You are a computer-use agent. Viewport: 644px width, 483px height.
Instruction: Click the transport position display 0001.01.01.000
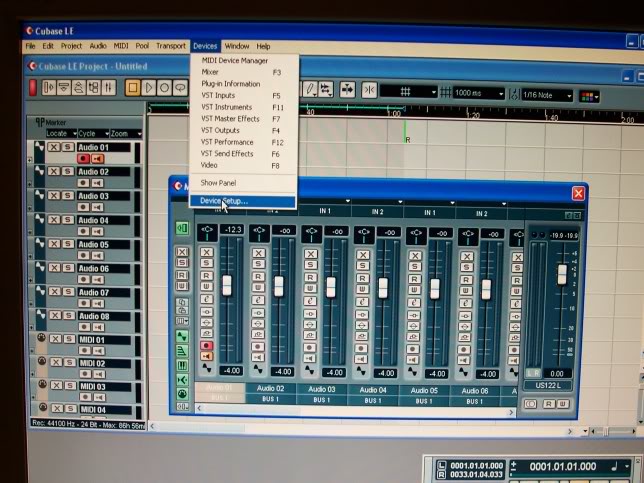click(563, 467)
